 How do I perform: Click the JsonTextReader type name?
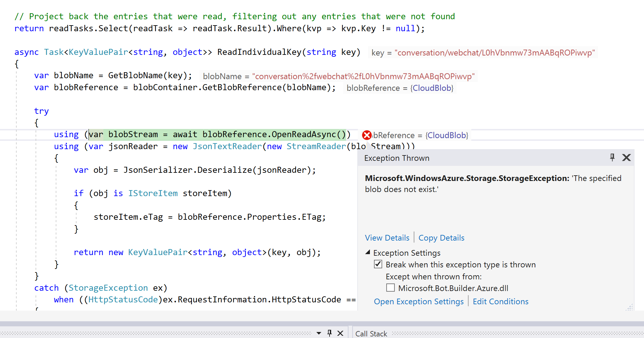[x=227, y=146]
